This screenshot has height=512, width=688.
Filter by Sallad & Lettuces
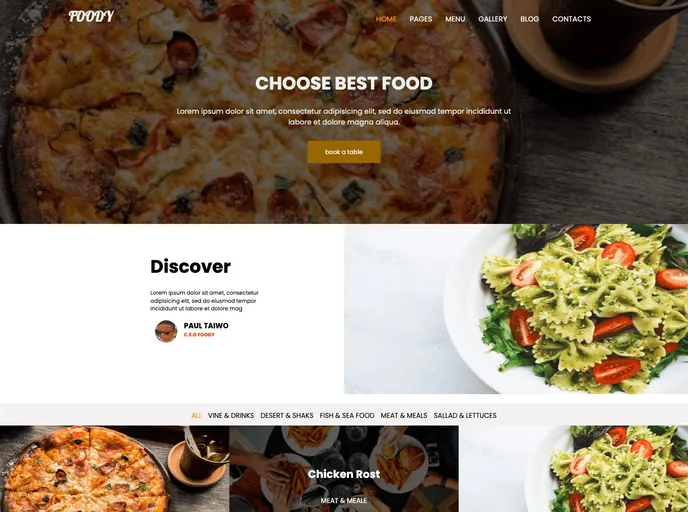(x=465, y=415)
